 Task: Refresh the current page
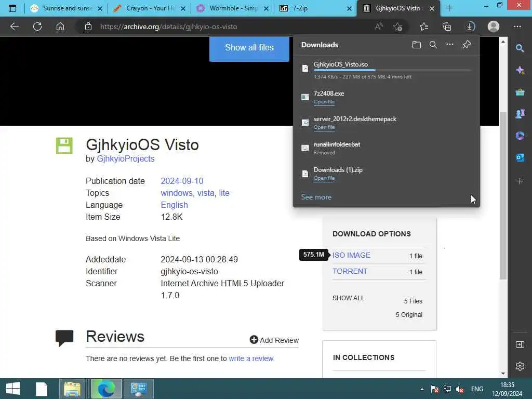37,26
